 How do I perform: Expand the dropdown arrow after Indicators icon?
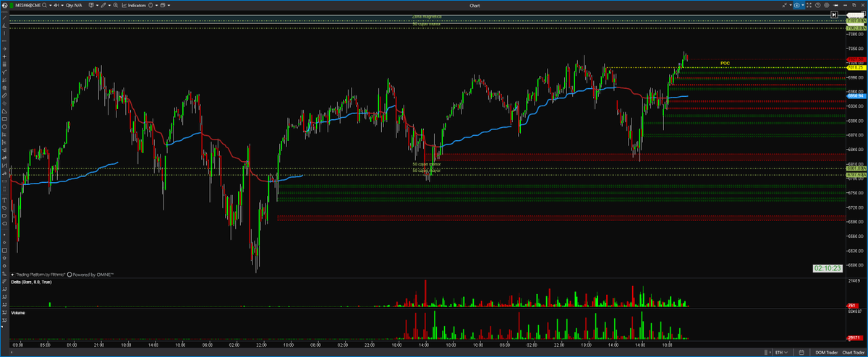coord(156,5)
